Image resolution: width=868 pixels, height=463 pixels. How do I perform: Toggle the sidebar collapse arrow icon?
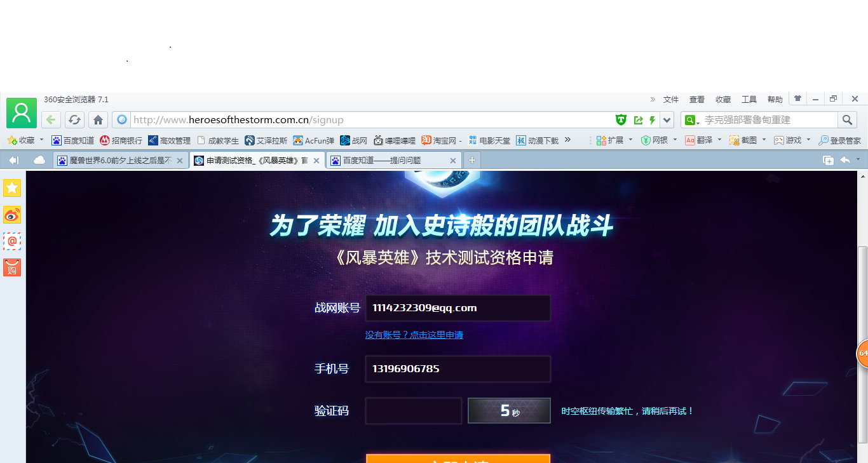pos(14,160)
